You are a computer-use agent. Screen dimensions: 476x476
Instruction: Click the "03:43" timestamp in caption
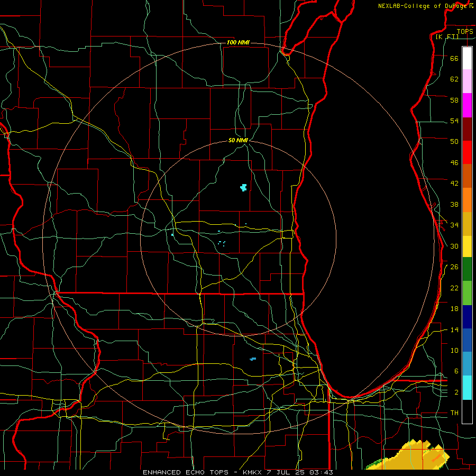point(321,472)
